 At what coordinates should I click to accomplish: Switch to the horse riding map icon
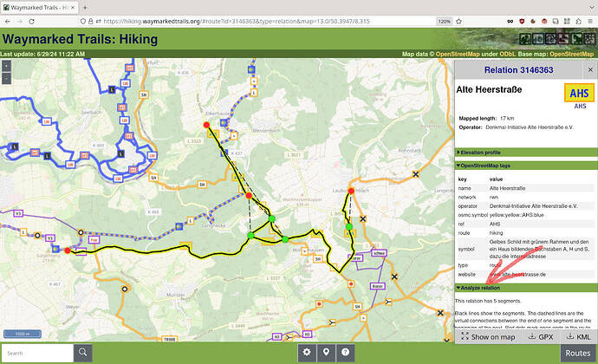(576, 38)
